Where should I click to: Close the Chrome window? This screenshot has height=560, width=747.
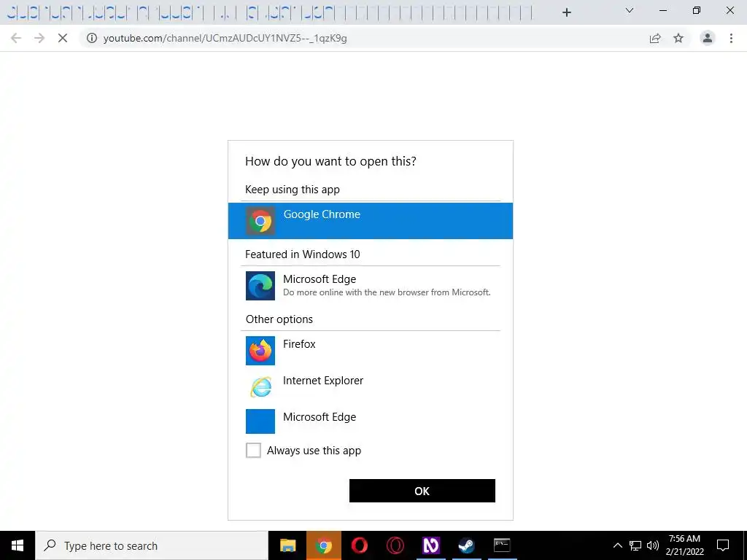pos(729,10)
